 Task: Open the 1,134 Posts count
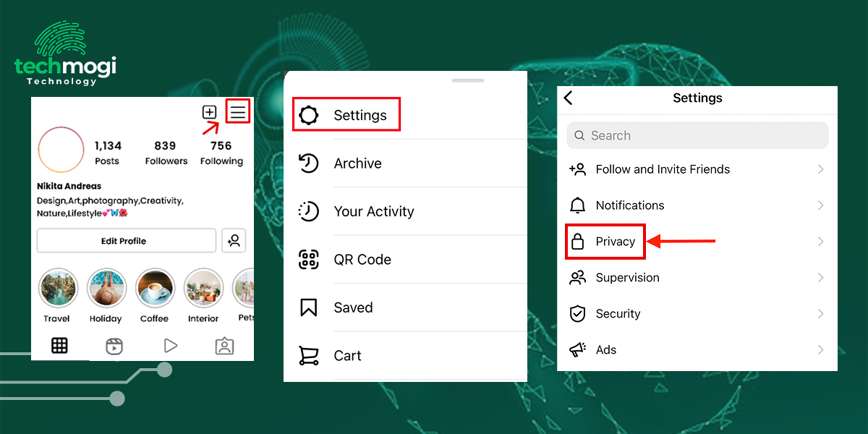(107, 153)
